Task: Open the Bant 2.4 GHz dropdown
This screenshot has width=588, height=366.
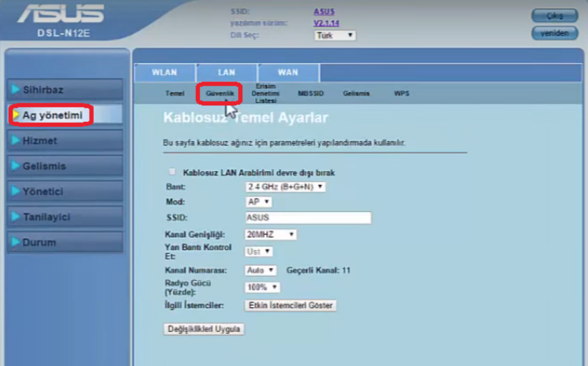Action: [x=285, y=186]
